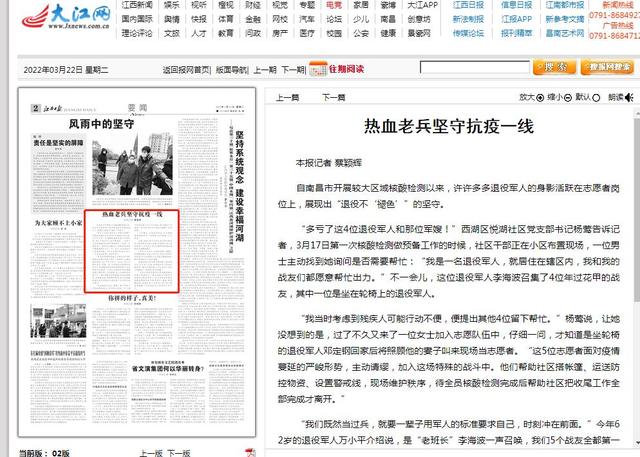Click the 往期阅读 text link

point(346,69)
